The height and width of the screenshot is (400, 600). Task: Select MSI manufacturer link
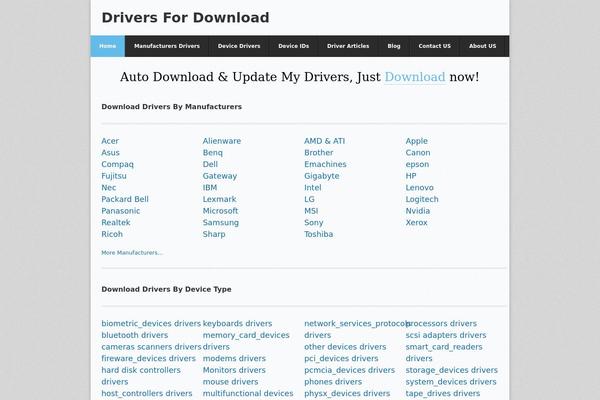click(x=311, y=211)
